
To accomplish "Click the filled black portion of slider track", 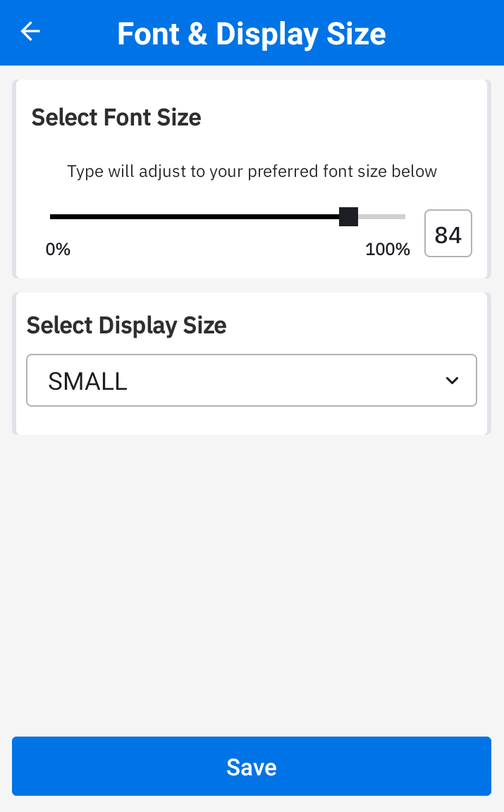I will point(195,216).
